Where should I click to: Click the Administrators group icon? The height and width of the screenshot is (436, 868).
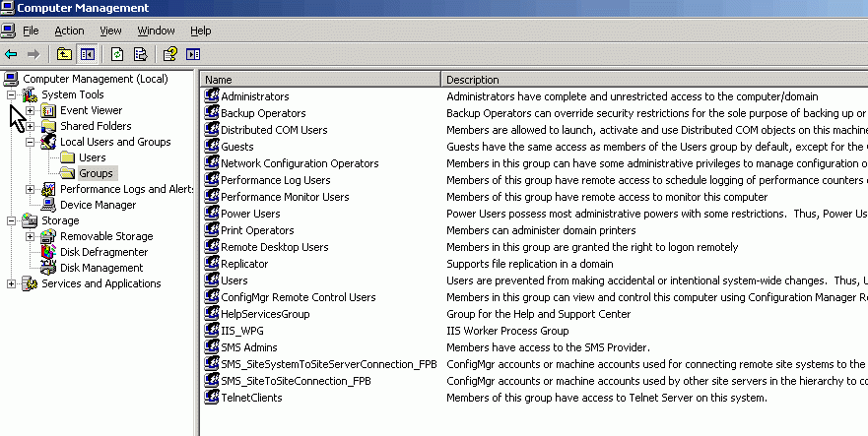click(x=212, y=96)
